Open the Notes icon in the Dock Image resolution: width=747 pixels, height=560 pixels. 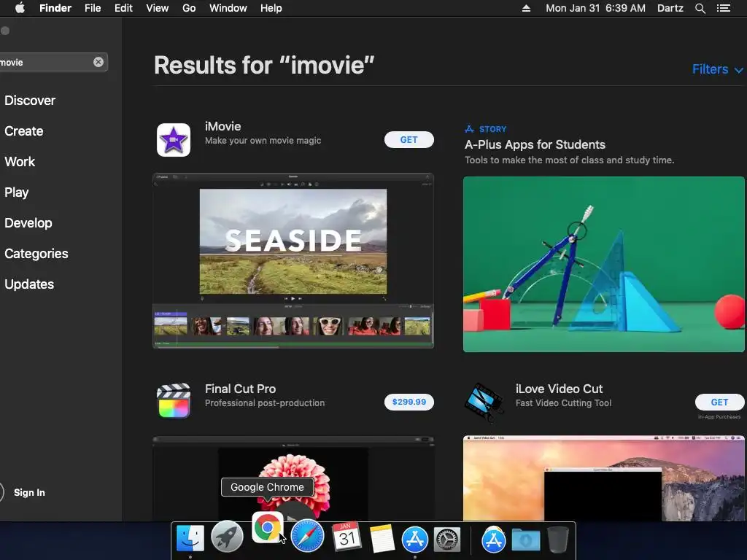[382, 539]
